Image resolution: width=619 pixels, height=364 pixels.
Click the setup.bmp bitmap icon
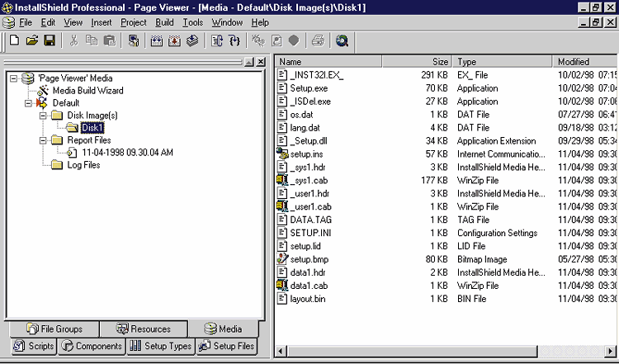pyautogui.click(x=282, y=259)
